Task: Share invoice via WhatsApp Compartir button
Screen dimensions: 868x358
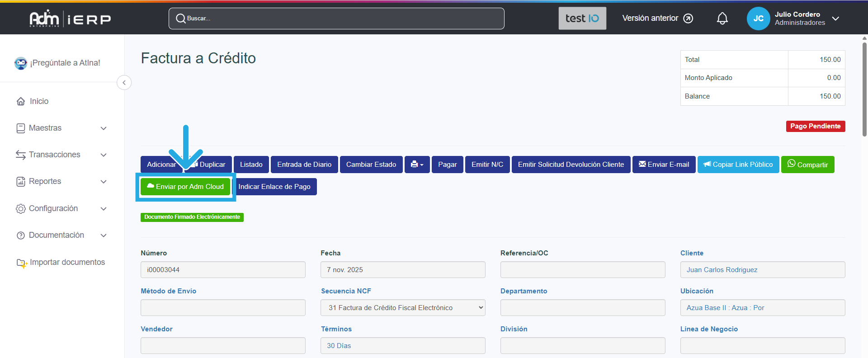Action: coord(807,165)
